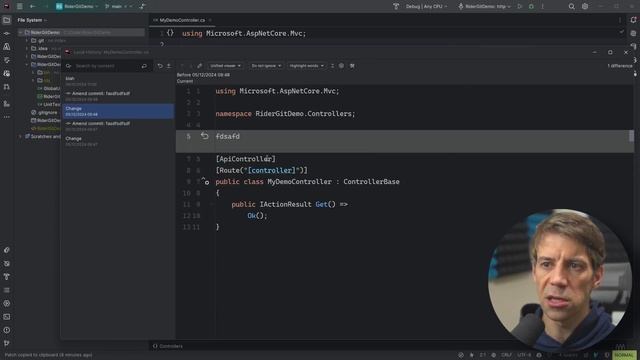Click the '1 difference' label
This screenshot has width=640, height=360.
click(x=620, y=66)
